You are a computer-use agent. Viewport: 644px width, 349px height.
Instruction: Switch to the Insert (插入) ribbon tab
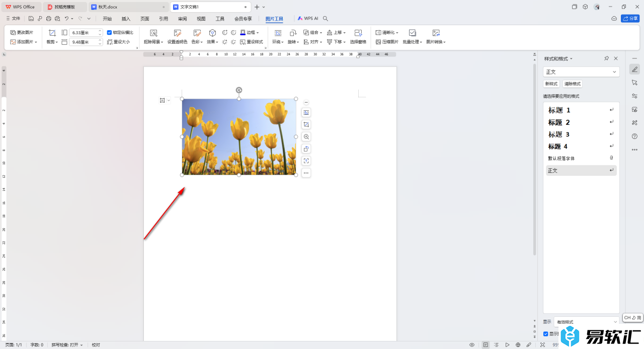126,19
